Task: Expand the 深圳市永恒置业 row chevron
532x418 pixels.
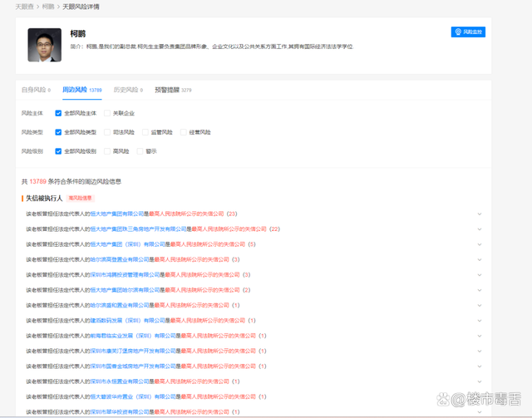Action: point(480,381)
